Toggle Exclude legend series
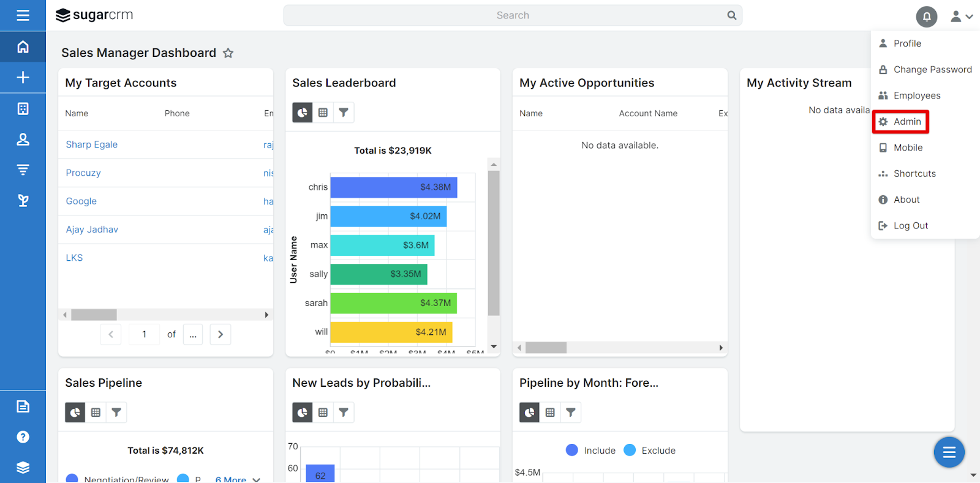Screen dimensions: 980x483 (649, 450)
